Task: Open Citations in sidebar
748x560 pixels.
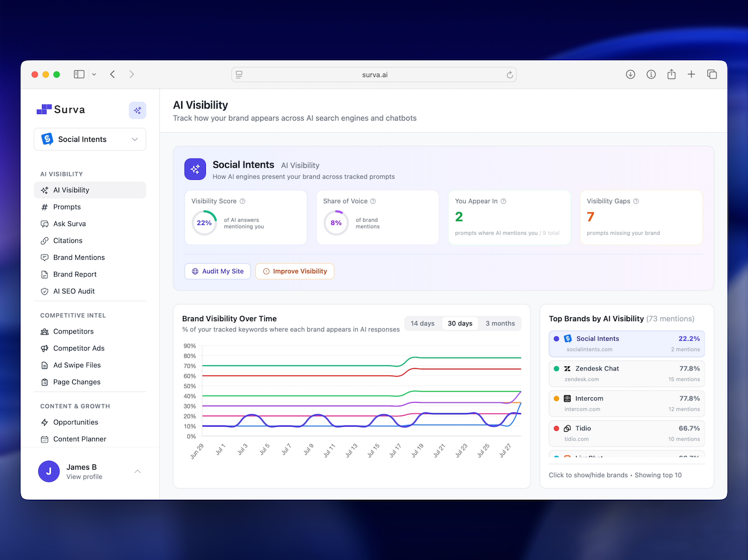Action: 90,241
